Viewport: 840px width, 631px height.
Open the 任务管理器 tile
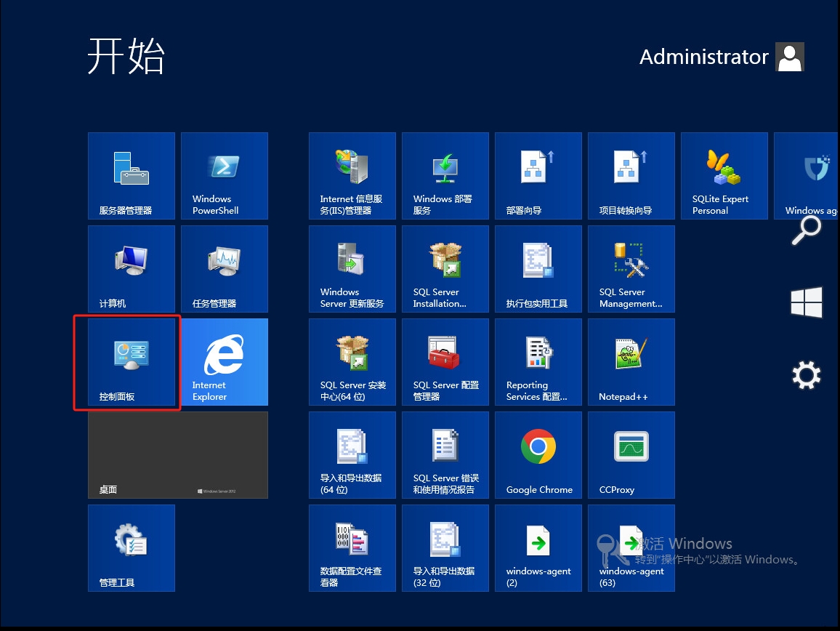pyautogui.click(x=225, y=268)
